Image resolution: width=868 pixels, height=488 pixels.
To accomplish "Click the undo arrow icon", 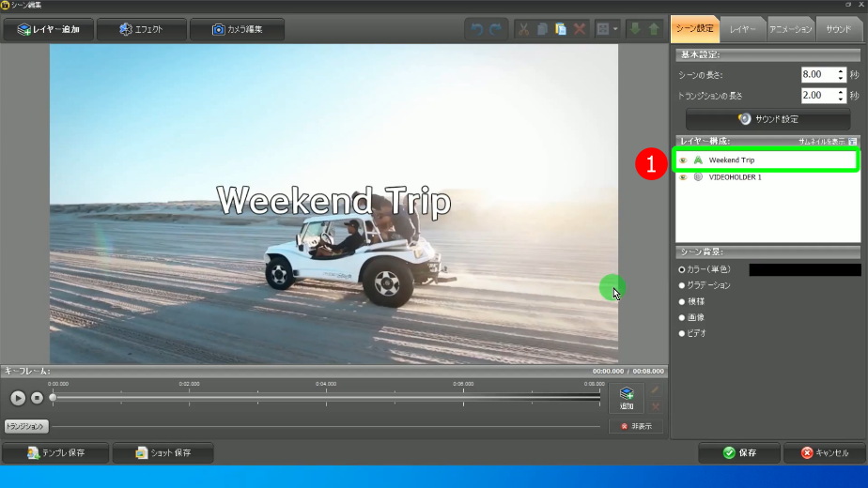I will pyautogui.click(x=477, y=29).
